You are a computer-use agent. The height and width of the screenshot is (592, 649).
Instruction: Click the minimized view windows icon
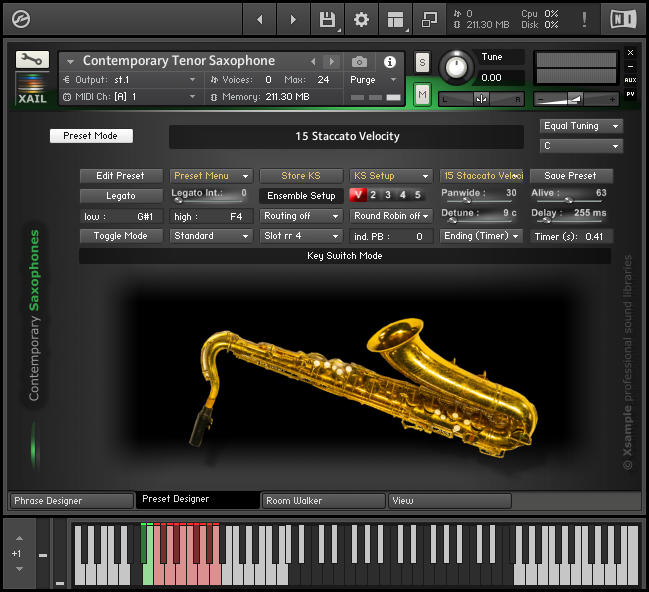click(429, 19)
